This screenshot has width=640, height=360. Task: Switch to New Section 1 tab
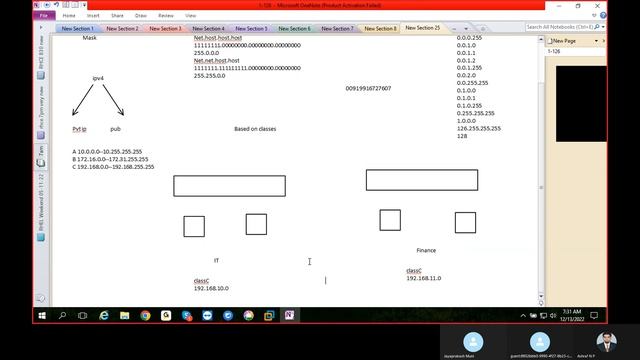click(78, 29)
